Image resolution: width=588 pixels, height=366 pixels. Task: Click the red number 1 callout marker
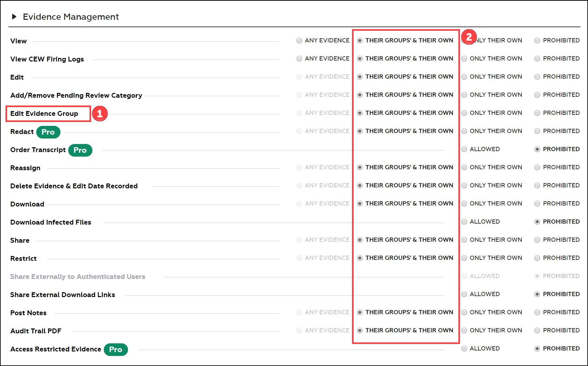pyautogui.click(x=100, y=114)
